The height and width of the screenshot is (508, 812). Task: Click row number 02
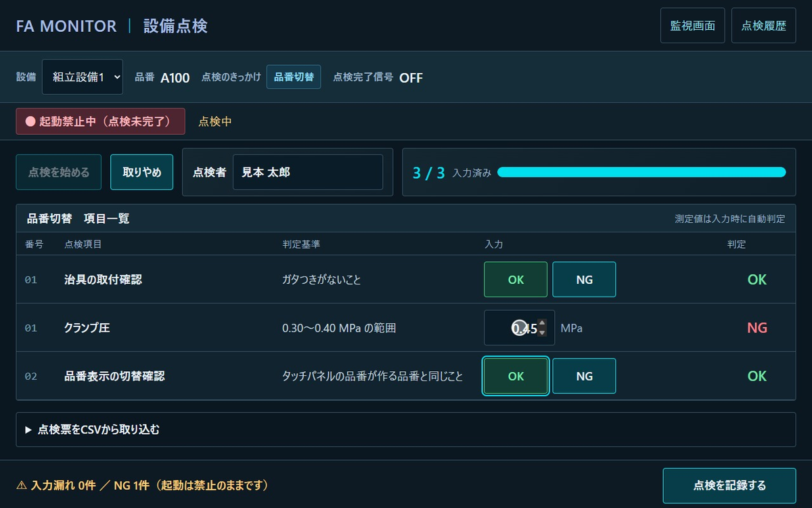coord(31,376)
